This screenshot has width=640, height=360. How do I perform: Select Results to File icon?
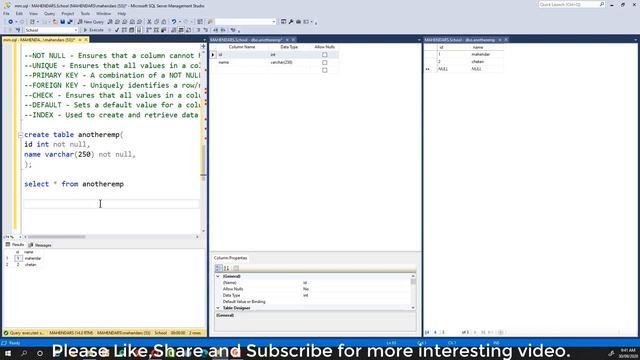(189, 30)
